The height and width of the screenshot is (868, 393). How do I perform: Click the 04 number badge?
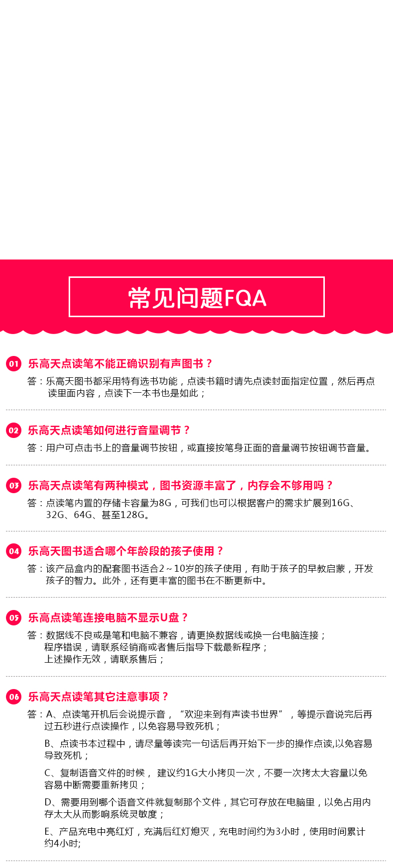tap(13, 551)
